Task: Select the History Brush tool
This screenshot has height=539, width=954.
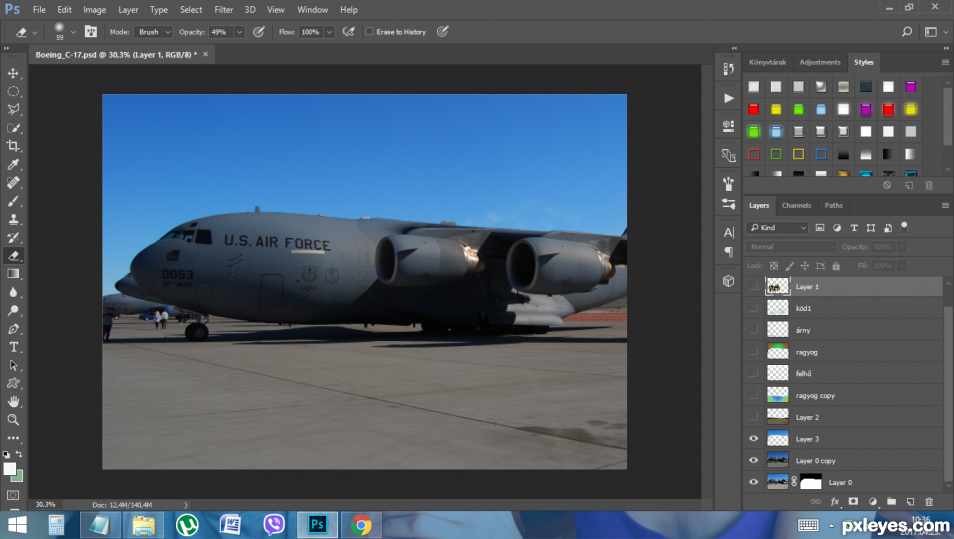Action: [13, 237]
